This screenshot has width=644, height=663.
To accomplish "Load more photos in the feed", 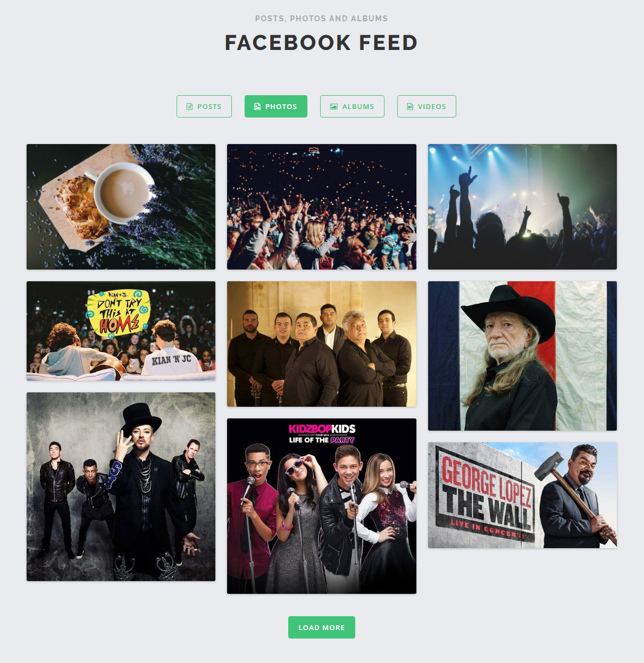I will click(x=322, y=627).
